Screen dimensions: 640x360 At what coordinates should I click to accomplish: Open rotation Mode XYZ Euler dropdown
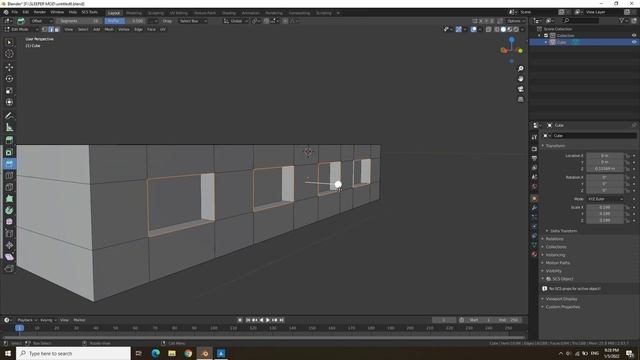605,199
